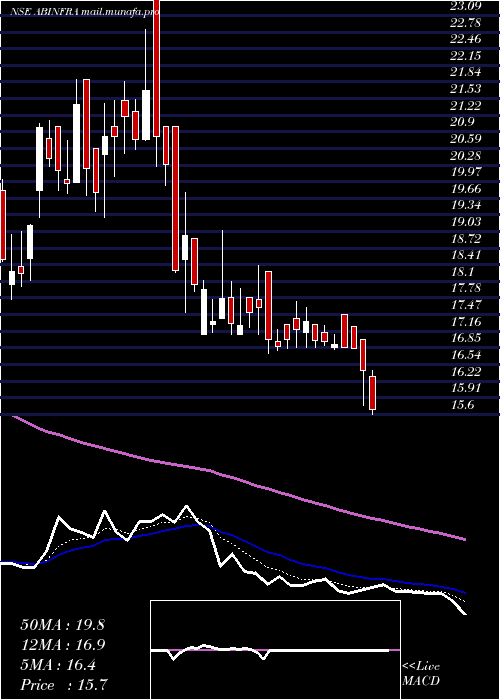Image resolution: width=500 pixels, height=700 pixels.
Task: Click the 20.28 price axis label
Action: 466,156
